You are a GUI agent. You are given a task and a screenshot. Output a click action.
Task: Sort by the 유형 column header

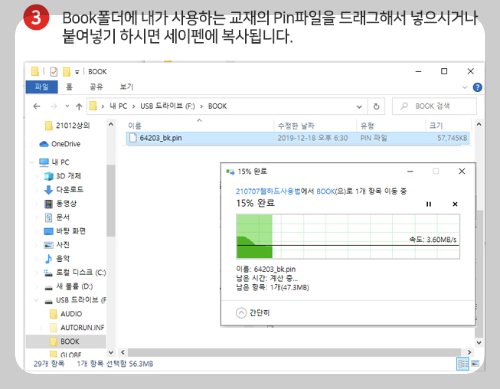(x=367, y=126)
